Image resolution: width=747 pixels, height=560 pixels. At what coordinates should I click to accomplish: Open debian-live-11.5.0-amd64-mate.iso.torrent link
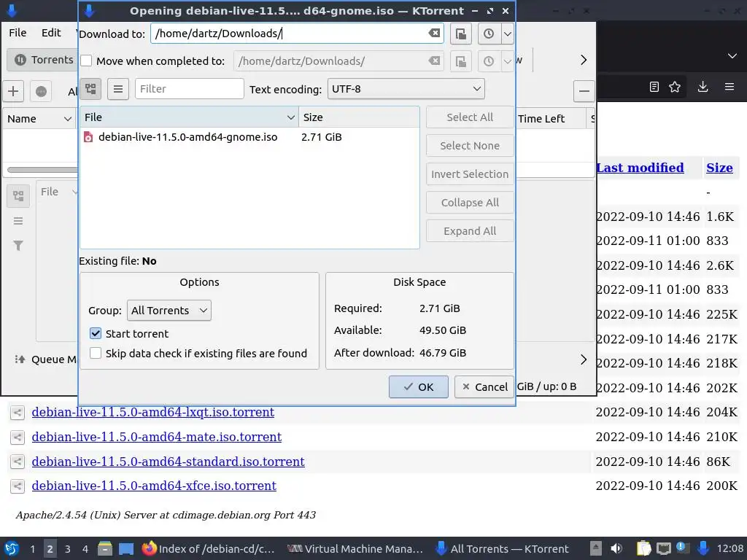pyautogui.click(x=157, y=437)
